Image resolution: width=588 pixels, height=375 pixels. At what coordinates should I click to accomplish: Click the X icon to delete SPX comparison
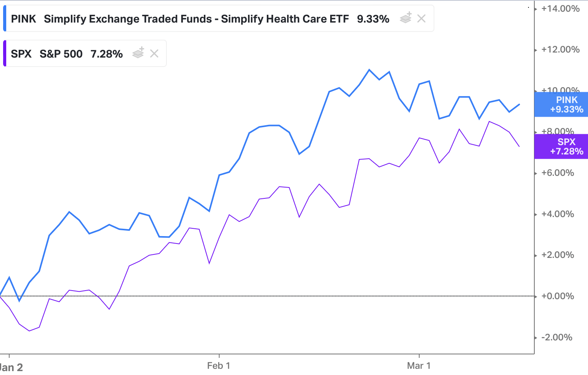point(154,53)
